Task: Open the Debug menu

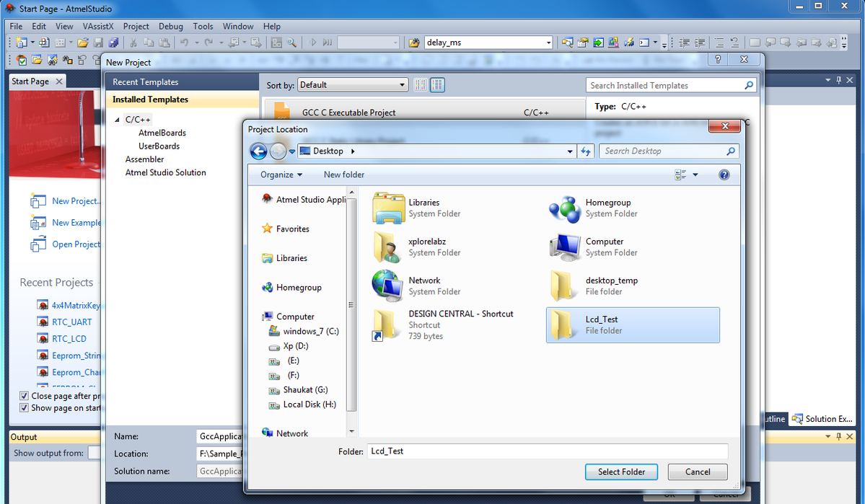Action: (x=170, y=27)
